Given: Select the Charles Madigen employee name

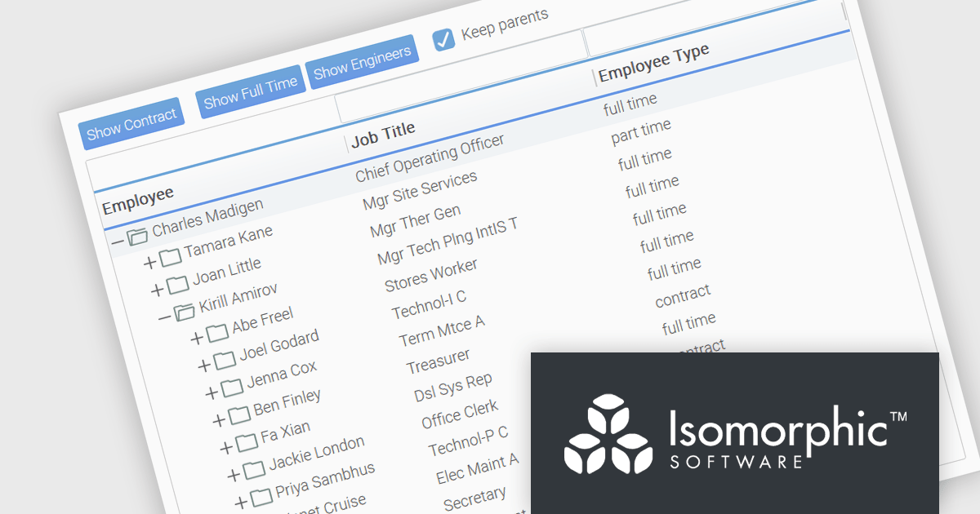Looking at the screenshot, I should click(x=208, y=218).
